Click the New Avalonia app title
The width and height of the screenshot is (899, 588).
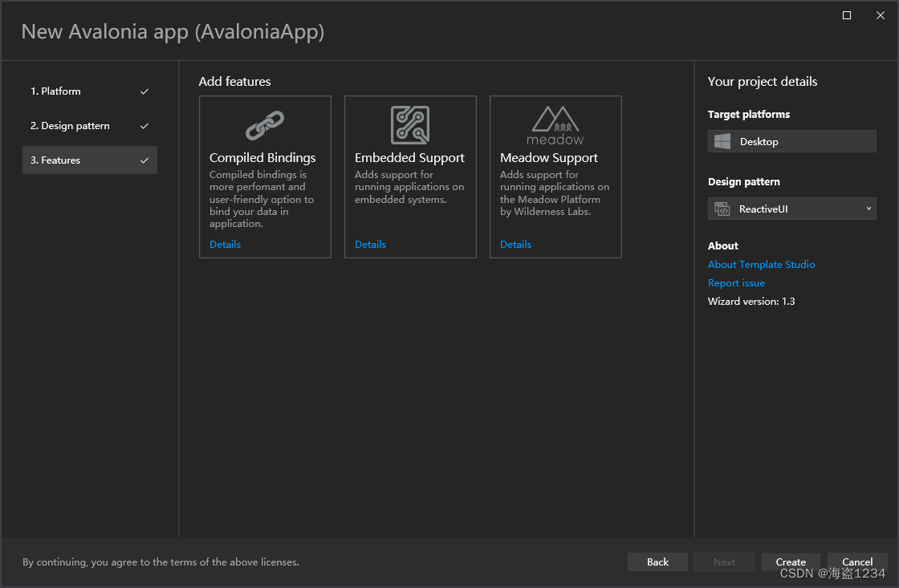[x=173, y=32]
